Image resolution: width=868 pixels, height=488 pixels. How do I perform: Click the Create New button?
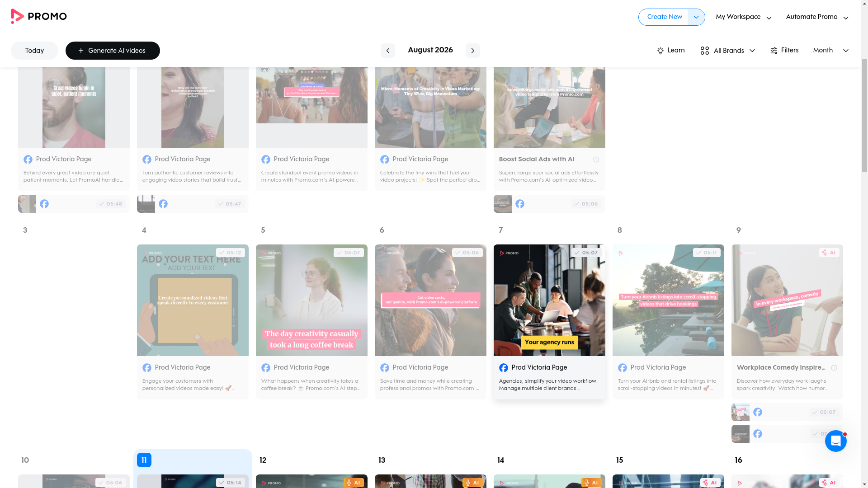(x=663, y=17)
